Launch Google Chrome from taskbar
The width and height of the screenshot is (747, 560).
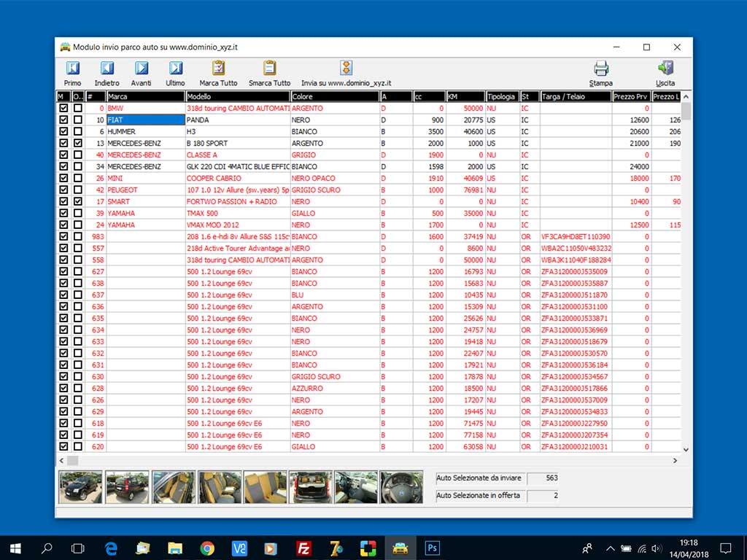pyautogui.click(x=206, y=548)
